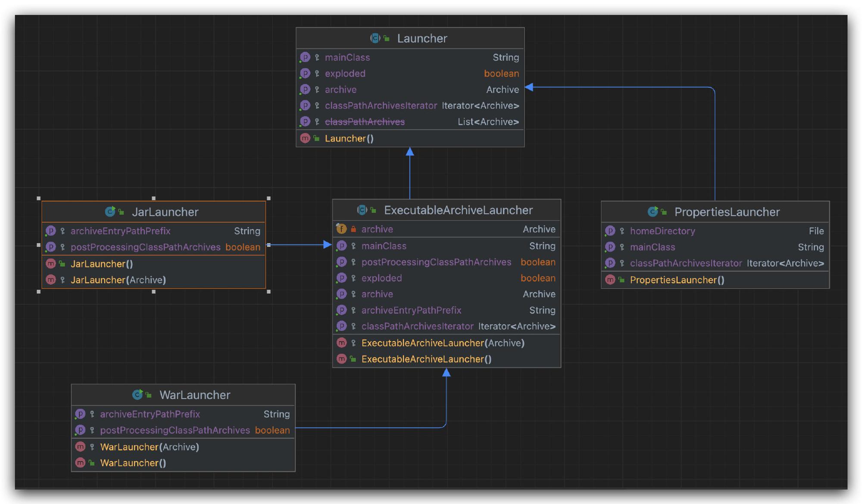Click the method icon beside Launcher() constructor
862x504 pixels.
click(x=305, y=138)
